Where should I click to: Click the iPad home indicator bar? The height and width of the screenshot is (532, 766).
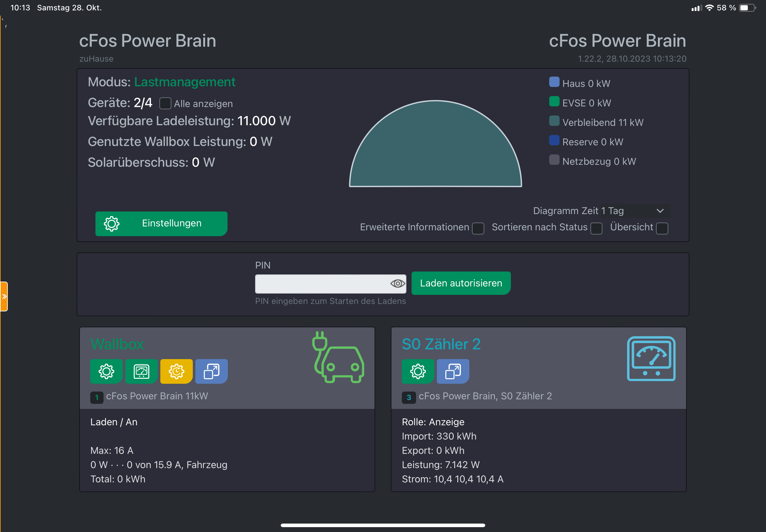pos(383,525)
